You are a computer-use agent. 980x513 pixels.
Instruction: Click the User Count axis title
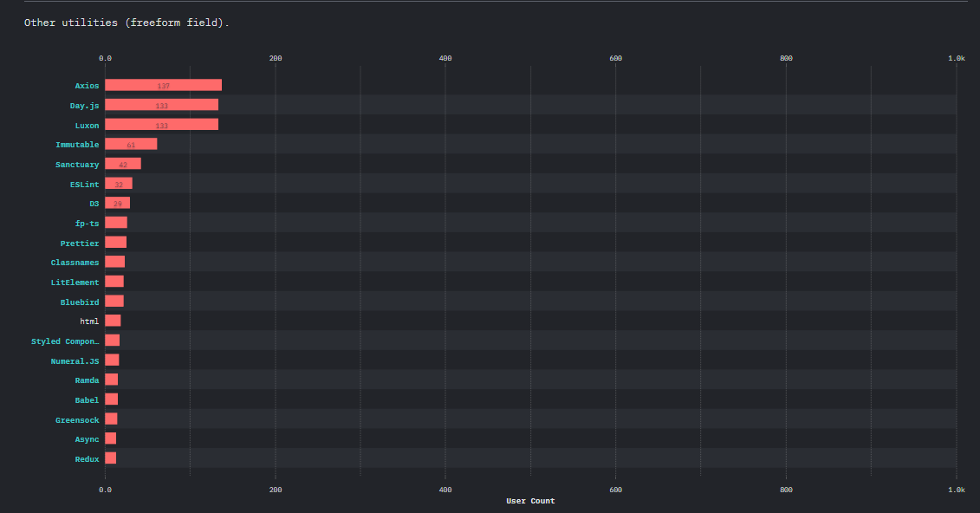pyautogui.click(x=530, y=501)
